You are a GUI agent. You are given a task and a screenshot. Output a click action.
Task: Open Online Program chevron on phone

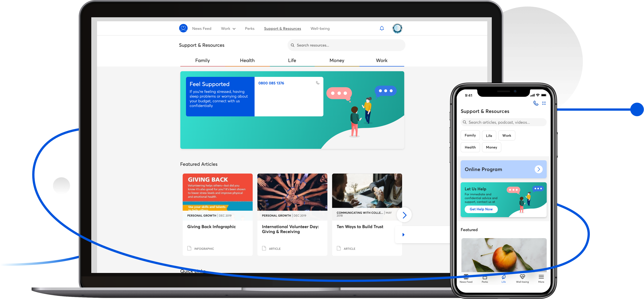click(538, 169)
